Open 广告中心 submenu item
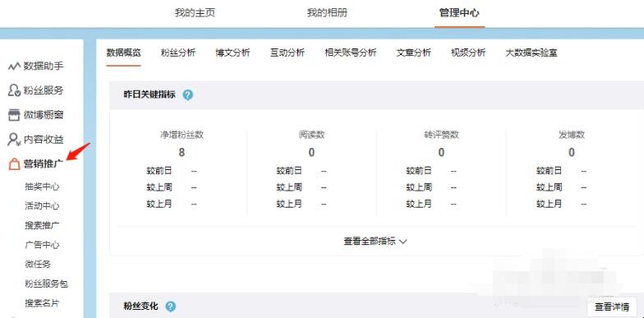The height and width of the screenshot is (318, 644). [42, 245]
